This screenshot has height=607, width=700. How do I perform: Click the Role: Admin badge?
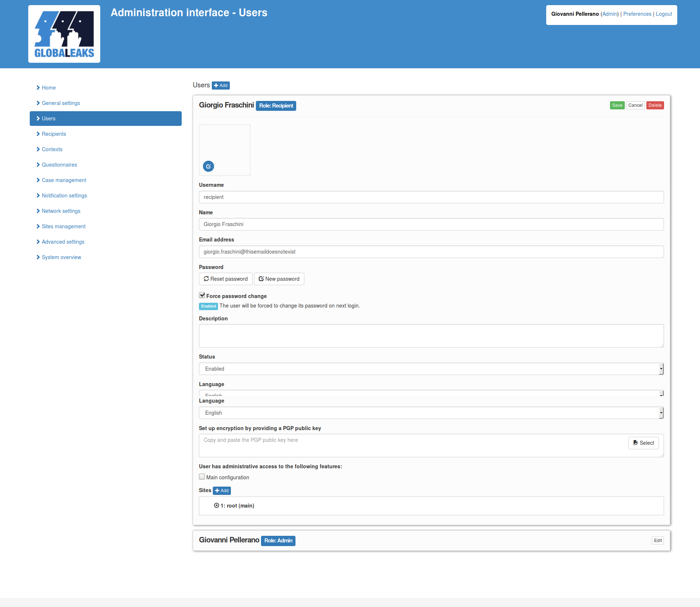coord(278,541)
